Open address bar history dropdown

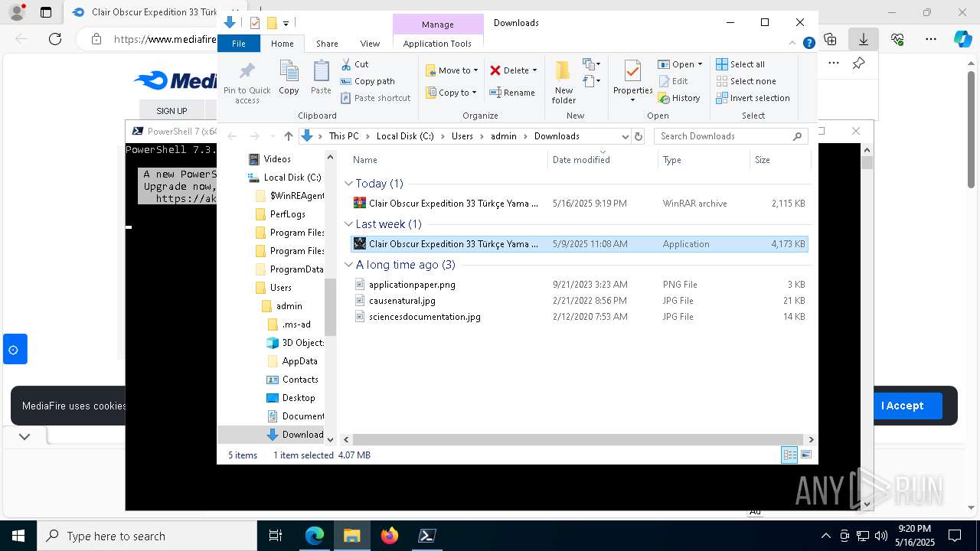coord(625,136)
